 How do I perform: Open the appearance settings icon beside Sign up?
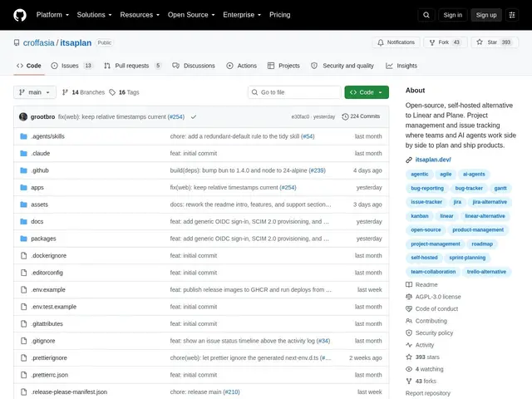(x=512, y=15)
